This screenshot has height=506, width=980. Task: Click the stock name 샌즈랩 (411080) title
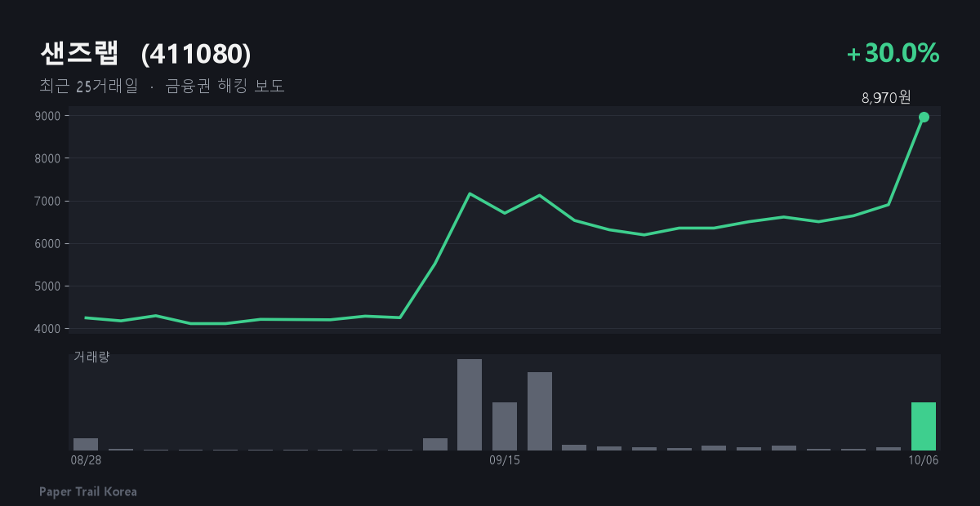[145, 54]
